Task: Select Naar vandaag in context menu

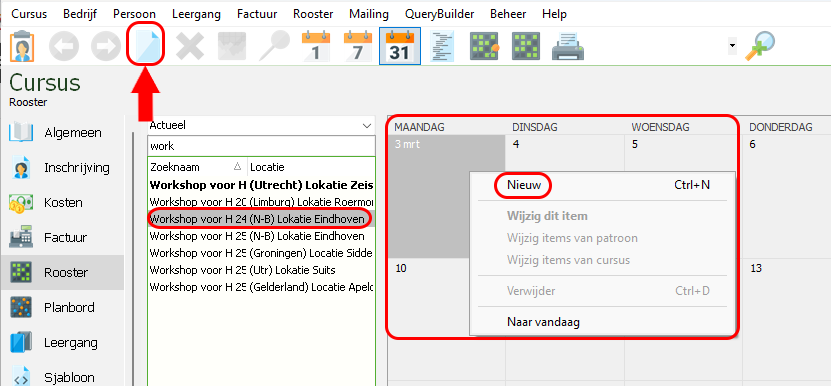Action: click(543, 321)
